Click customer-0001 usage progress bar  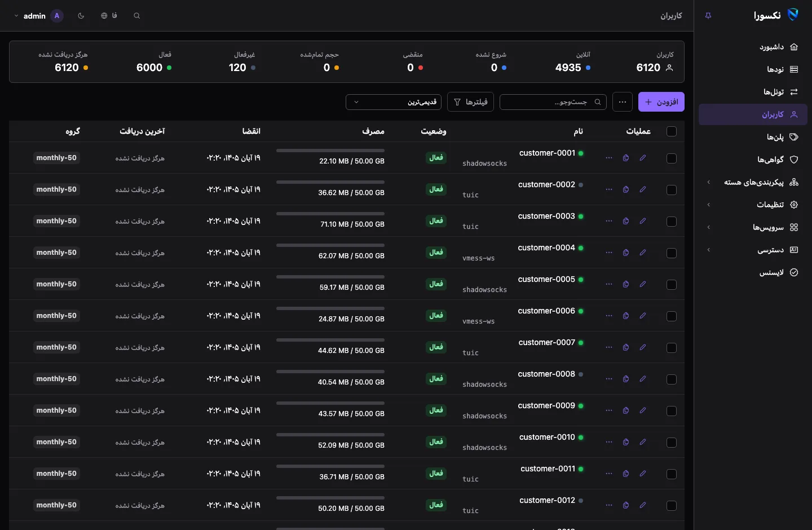330,151
